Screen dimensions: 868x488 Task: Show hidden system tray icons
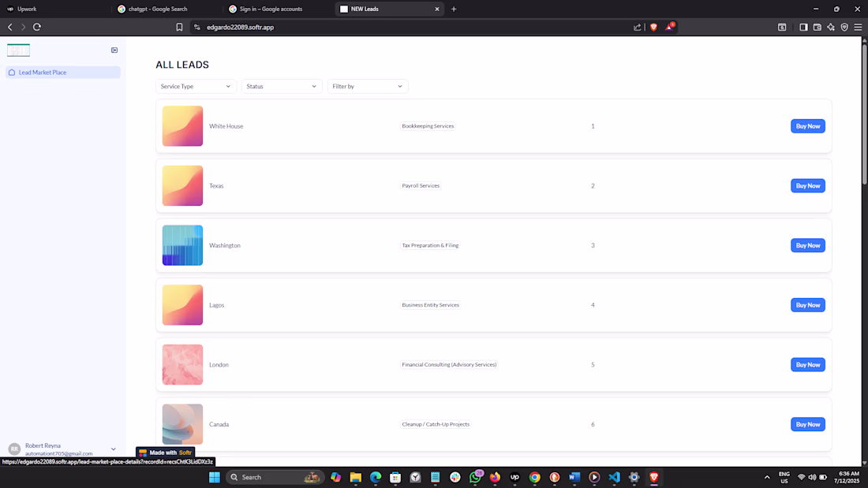click(767, 477)
